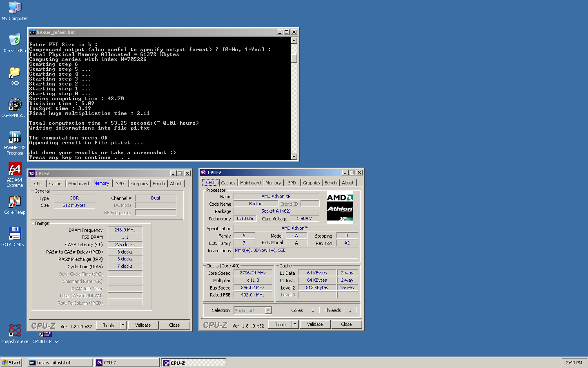The height and width of the screenshot is (368, 588).
Task: Activate the first CPU-Z taskbar button
Action: pyautogui.click(x=127, y=363)
